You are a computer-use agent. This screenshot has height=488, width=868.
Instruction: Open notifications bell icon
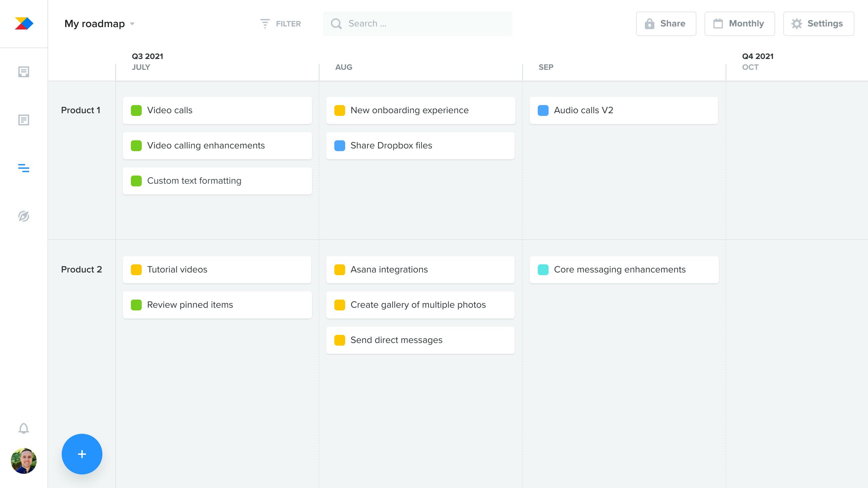click(x=24, y=428)
